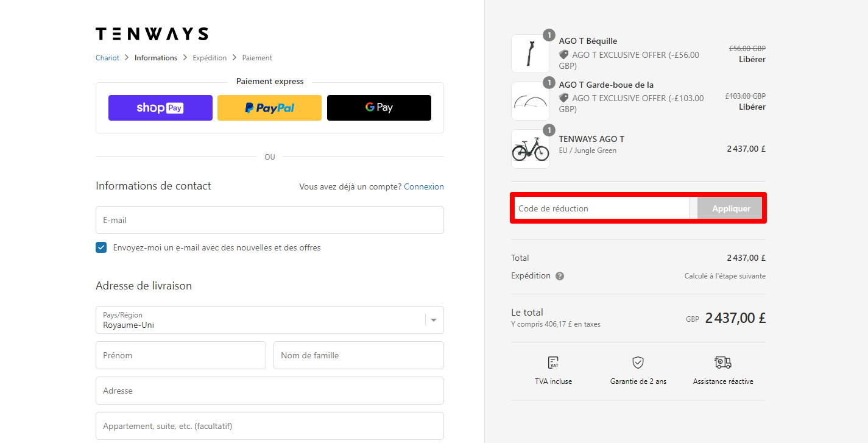
Task: Focus the Code de réduction field
Action: (x=602, y=208)
